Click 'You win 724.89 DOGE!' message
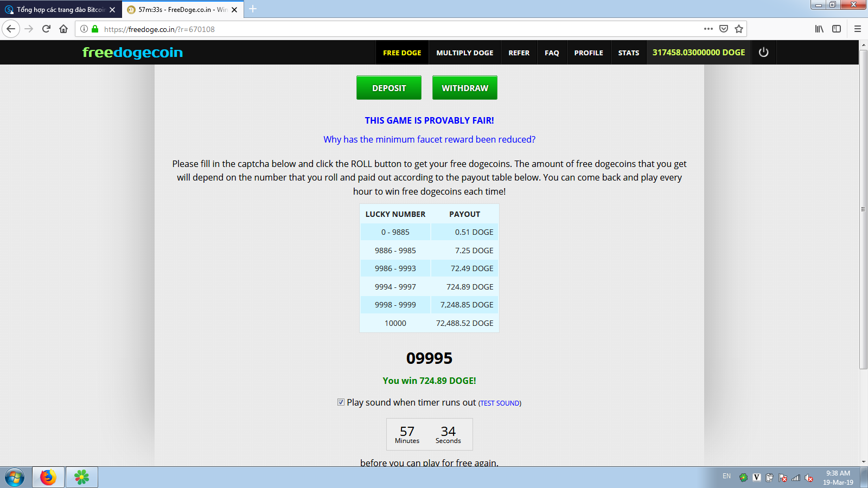Image resolution: width=868 pixels, height=488 pixels. (429, 381)
